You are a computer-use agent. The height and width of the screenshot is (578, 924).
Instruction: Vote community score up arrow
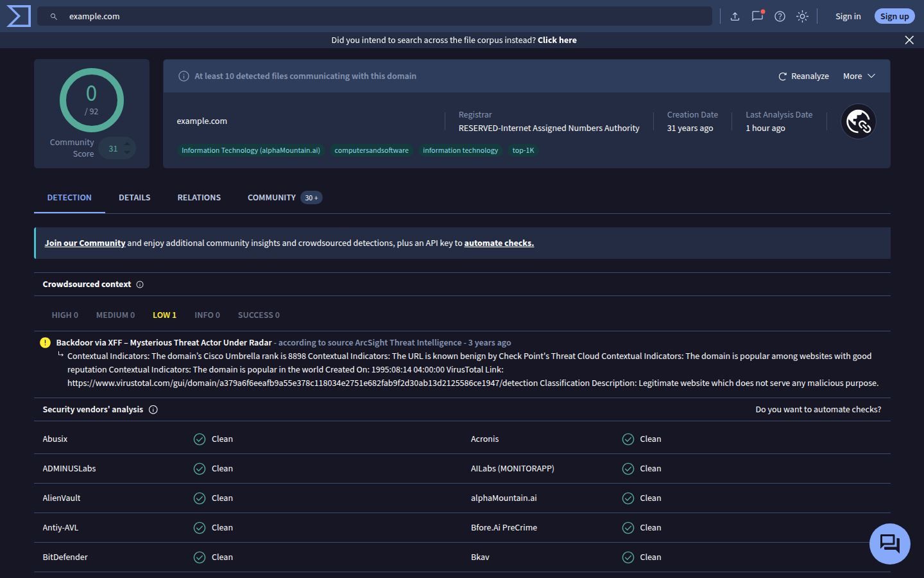coord(127,144)
